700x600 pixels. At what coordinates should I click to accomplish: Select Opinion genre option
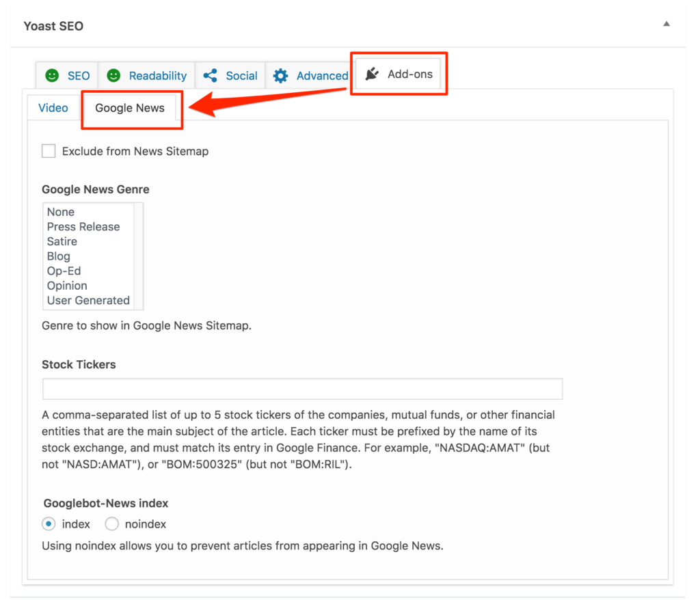point(88,285)
